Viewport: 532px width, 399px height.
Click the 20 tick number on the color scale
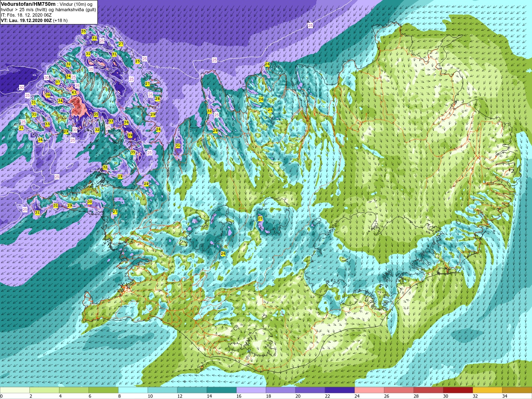click(298, 396)
